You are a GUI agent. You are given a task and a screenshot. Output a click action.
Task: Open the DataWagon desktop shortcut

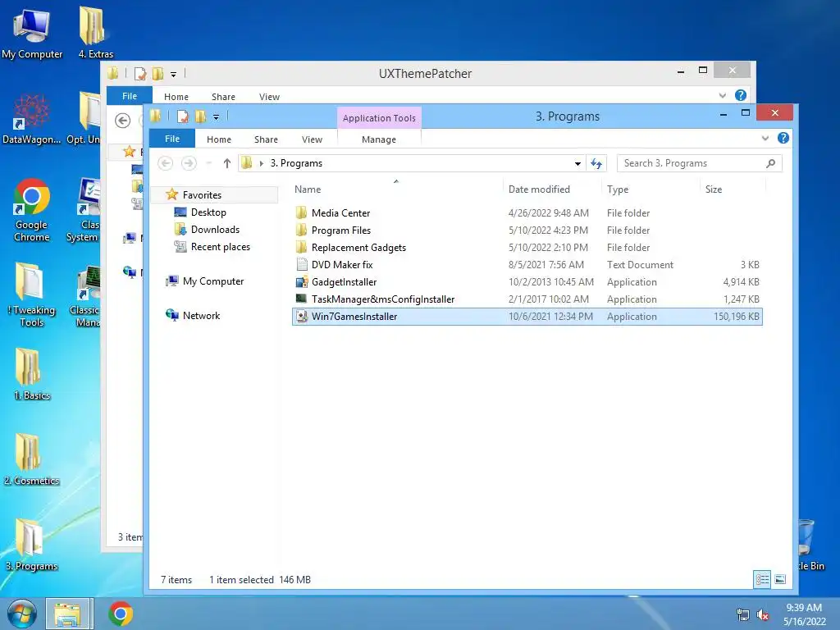[x=31, y=119]
